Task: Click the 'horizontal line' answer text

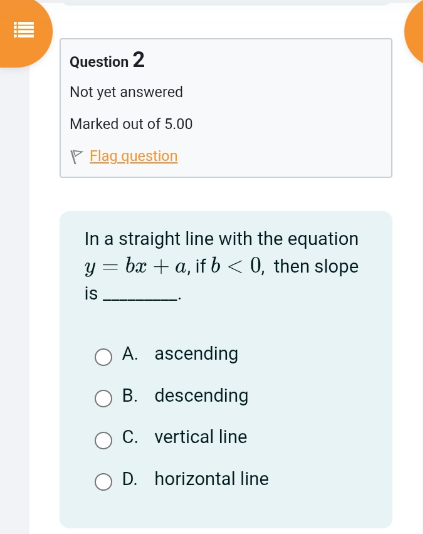Action: pos(212,479)
